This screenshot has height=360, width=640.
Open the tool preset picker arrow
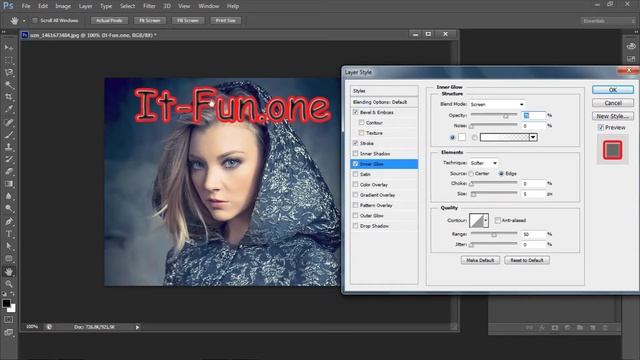pos(24,20)
